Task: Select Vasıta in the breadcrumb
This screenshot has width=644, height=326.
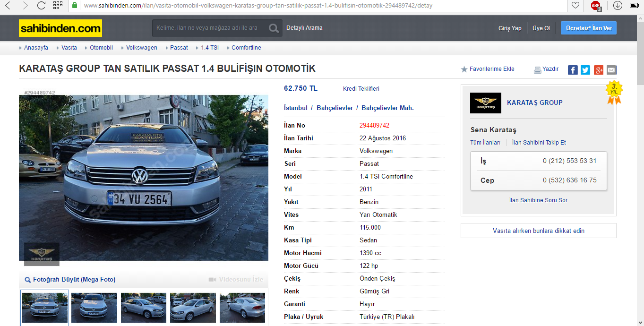Action: point(69,48)
